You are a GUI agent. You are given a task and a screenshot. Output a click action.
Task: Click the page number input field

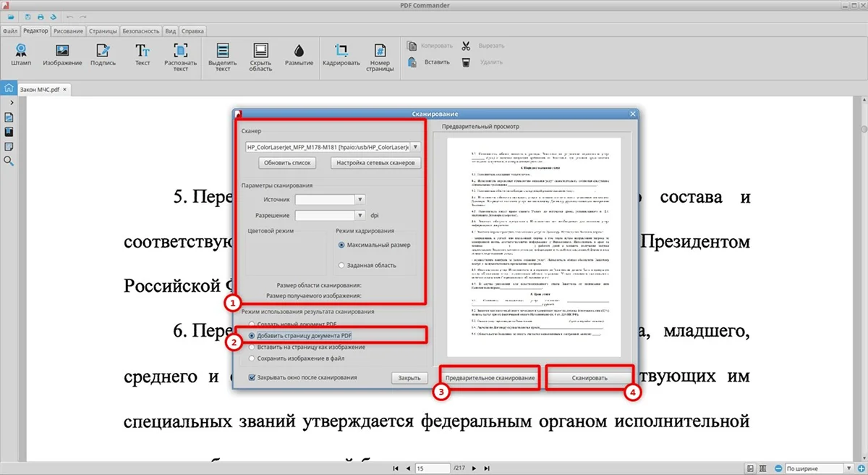[x=432, y=468]
